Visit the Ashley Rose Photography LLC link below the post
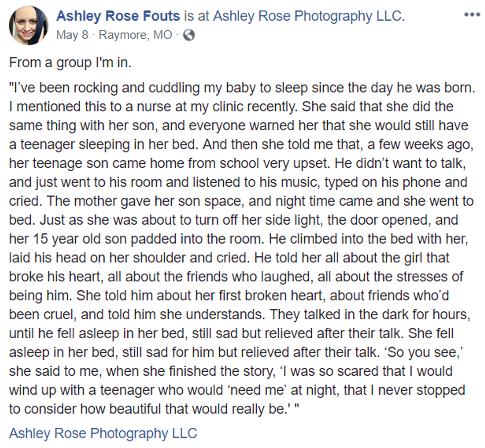Screen dimensions: 485x448 [103, 434]
